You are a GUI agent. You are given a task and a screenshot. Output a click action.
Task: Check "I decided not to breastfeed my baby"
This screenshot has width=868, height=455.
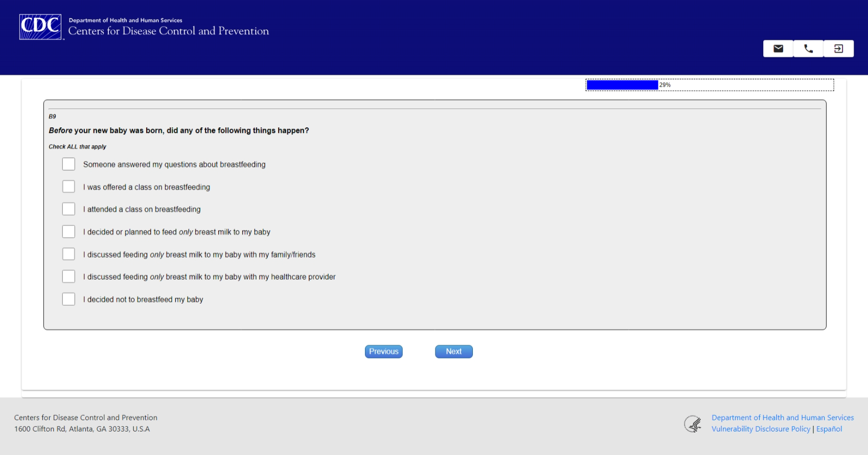point(68,299)
